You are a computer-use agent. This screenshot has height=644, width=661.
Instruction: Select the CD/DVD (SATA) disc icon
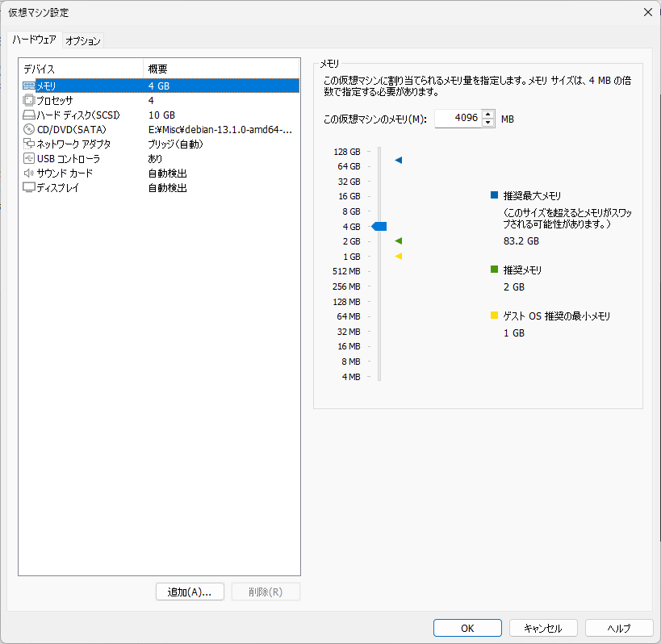[29, 129]
